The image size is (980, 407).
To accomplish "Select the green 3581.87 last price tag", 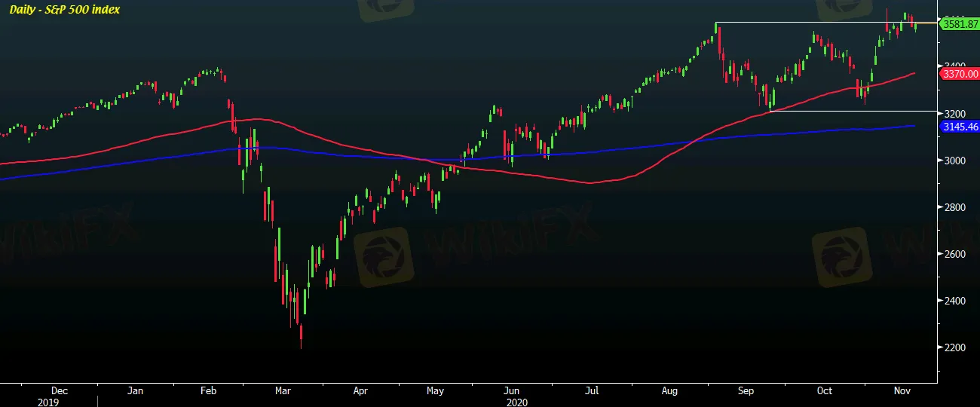I will [x=960, y=24].
